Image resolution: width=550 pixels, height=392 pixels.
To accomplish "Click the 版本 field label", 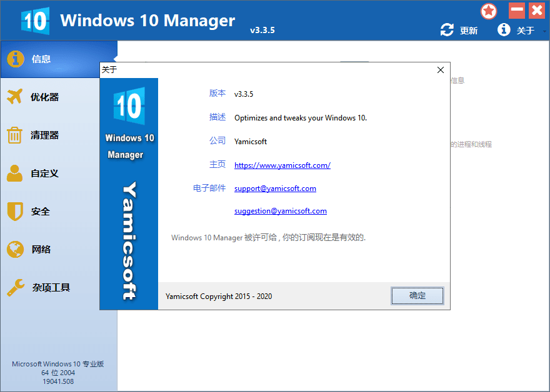I will [x=217, y=93].
